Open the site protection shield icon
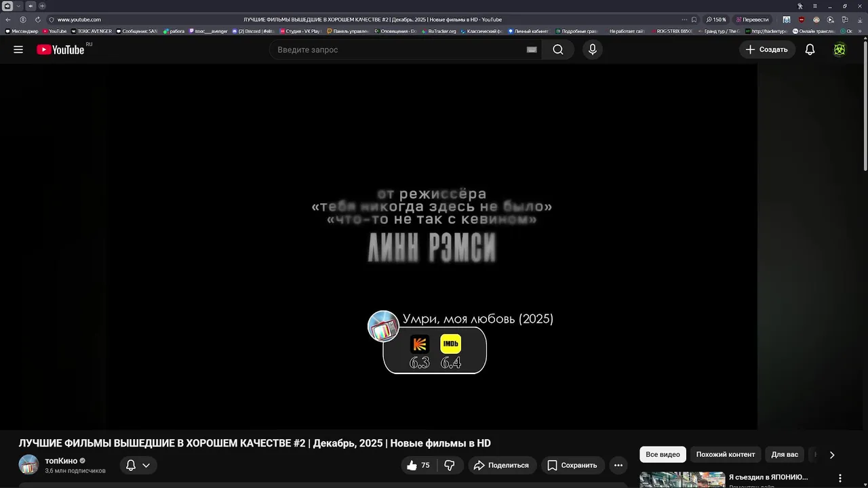Screen dimensions: 868x488 coord(52,20)
